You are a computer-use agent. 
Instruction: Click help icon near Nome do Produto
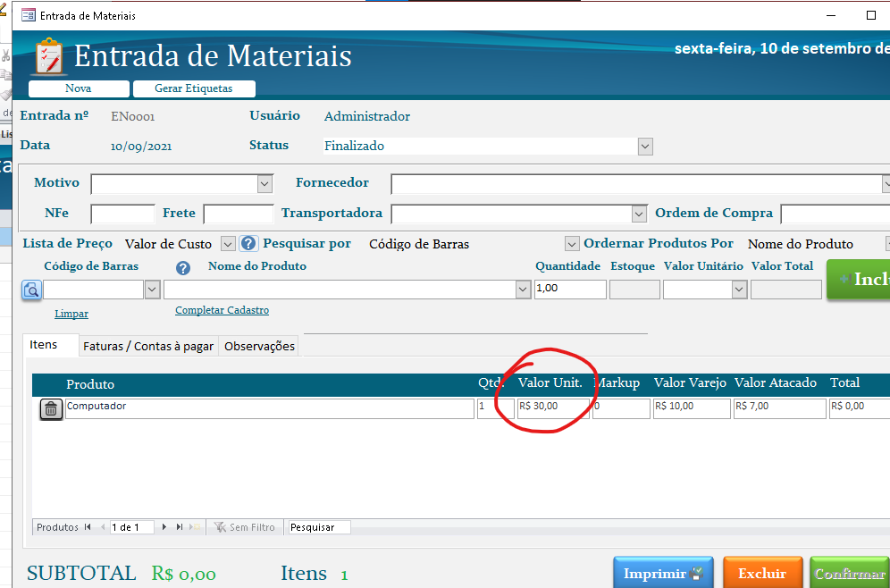tap(183, 268)
